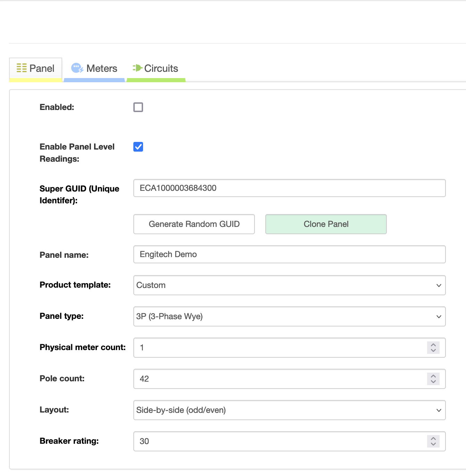Click the Circuits tab plug icon
The width and height of the screenshot is (466, 476).
(x=138, y=68)
